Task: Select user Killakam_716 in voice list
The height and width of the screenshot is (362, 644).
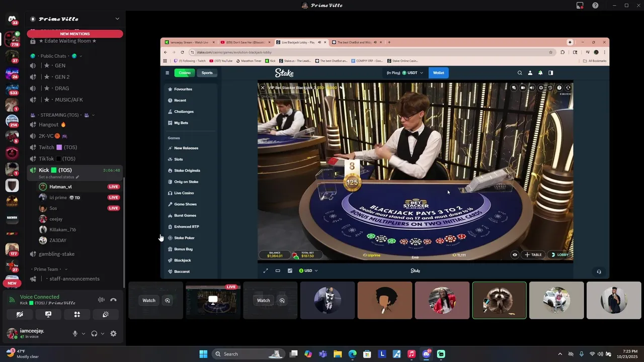Action: [x=78, y=229]
